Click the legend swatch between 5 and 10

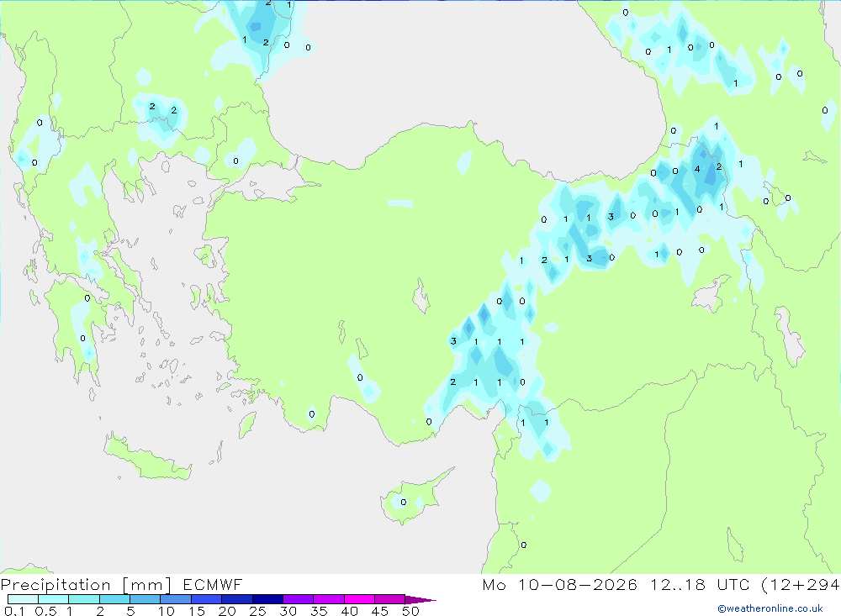[145, 599]
